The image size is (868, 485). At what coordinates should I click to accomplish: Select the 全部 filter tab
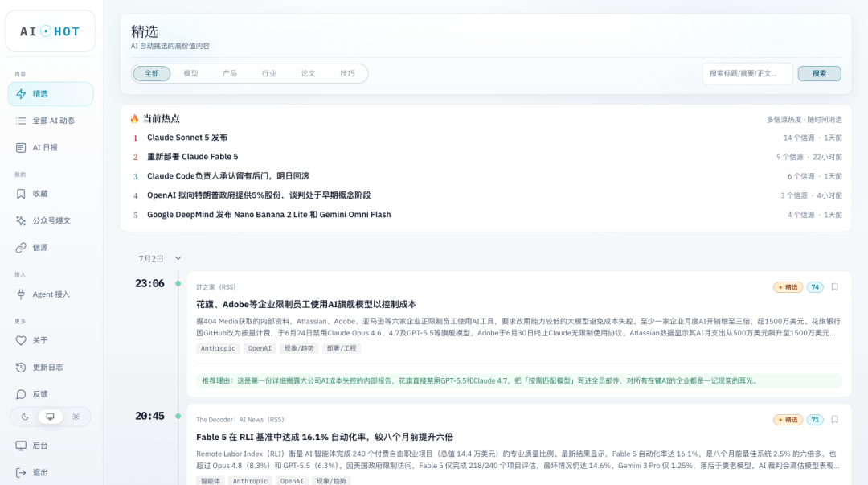pos(152,74)
